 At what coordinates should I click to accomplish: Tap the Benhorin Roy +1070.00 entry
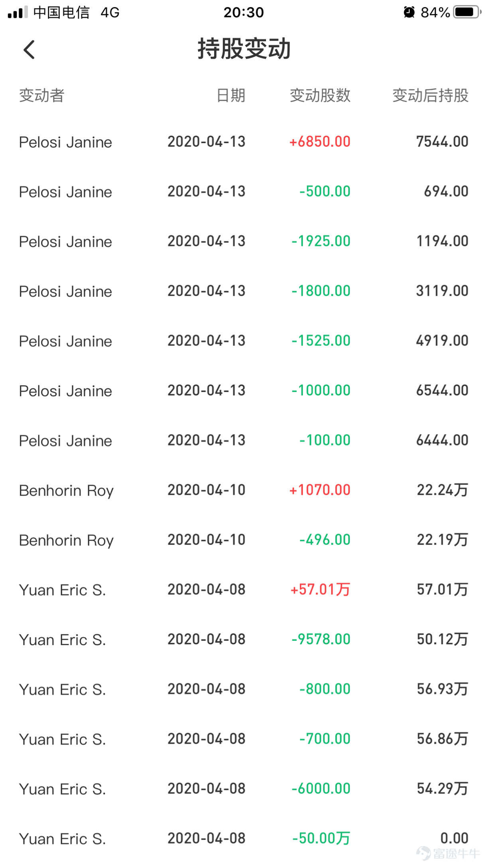pos(244,490)
